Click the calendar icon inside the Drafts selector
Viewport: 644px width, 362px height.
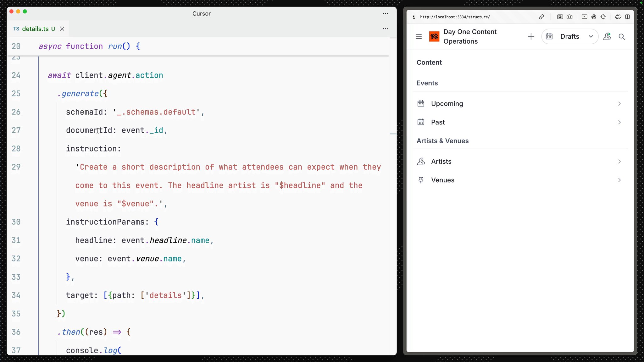tap(549, 36)
